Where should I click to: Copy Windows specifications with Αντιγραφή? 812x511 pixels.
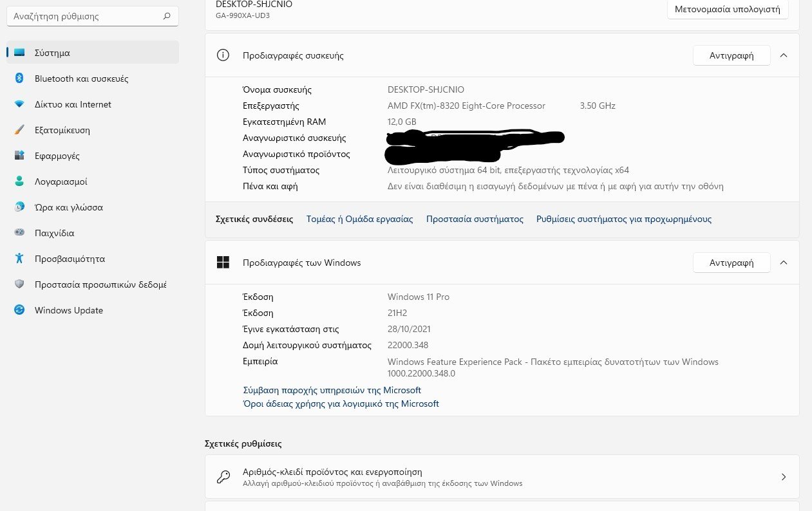tap(732, 263)
